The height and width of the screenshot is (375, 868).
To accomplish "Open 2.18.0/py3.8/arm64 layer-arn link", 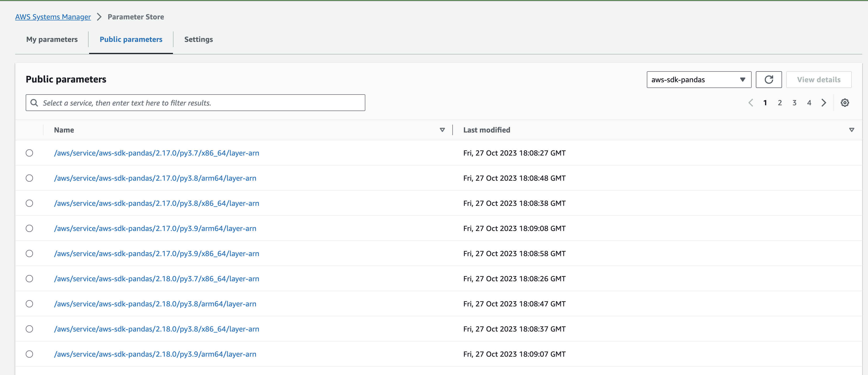I will 155,304.
